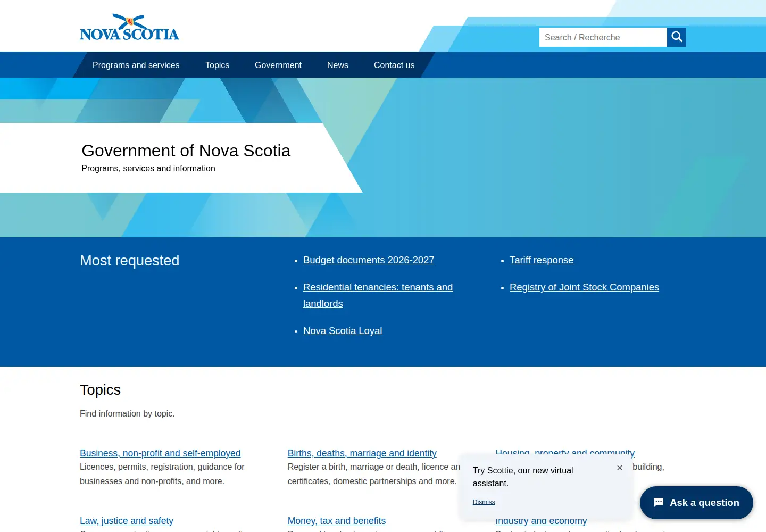Open Business, non-profit and self-employed topic
Image resolution: width=766 pixels, height=532 pixels.
coord(160,453)
